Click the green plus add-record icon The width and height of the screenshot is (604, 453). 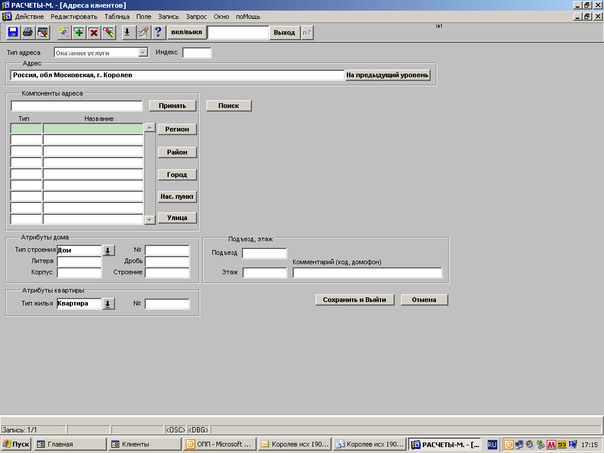click(x=79, y=33)
